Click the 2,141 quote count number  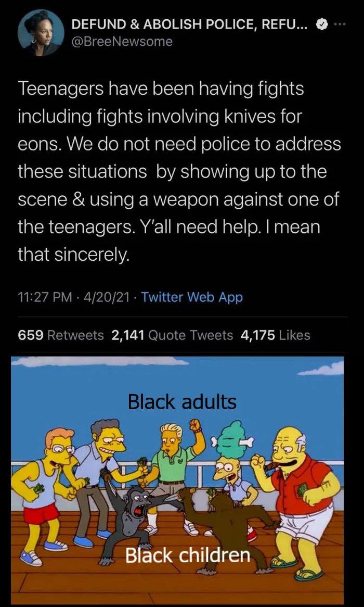128,335
